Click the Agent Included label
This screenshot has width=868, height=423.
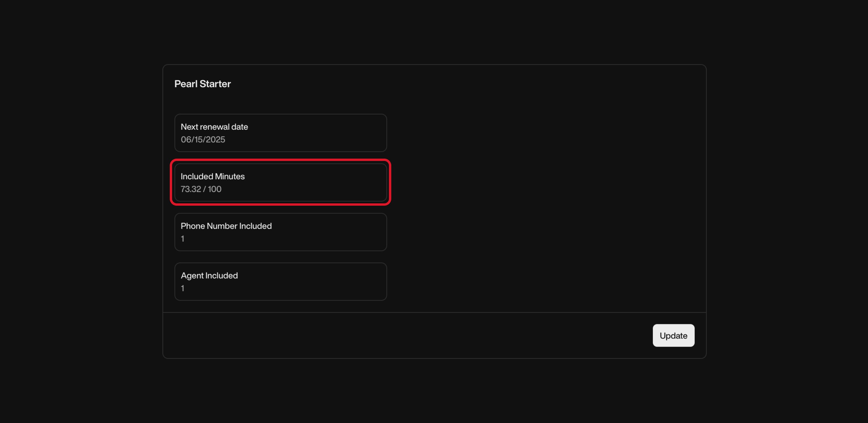click(x=209, y=275)
